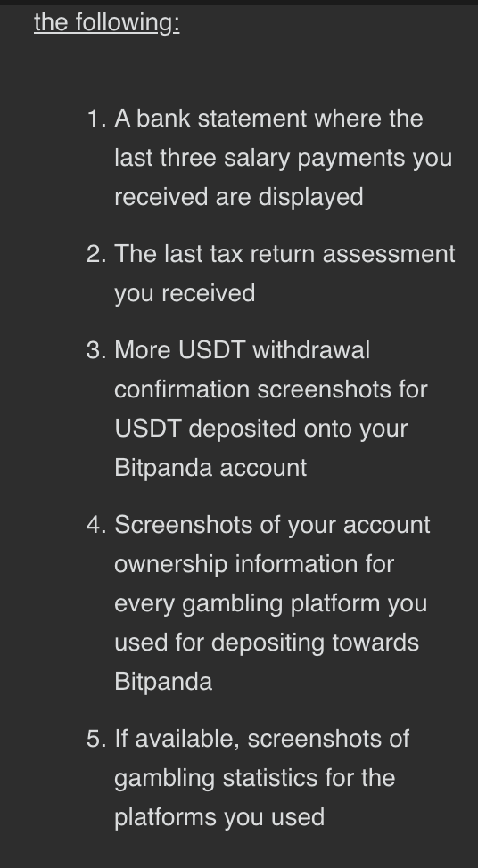Select the line "received are displayed"
Image resolution: width=478 pixels, height=868 pixels.
tap(239, 197)
